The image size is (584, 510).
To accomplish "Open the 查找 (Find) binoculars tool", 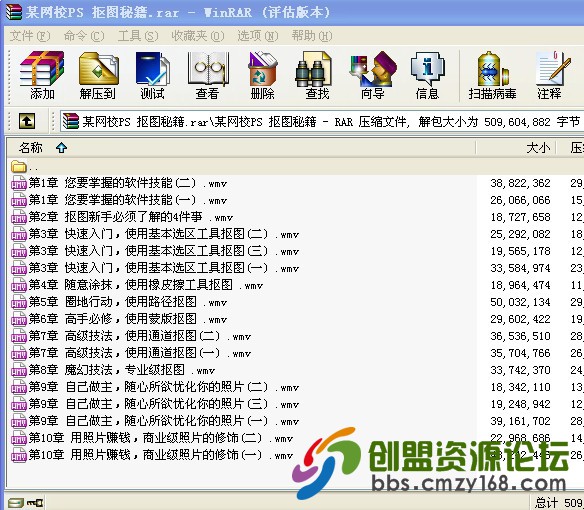I will coord(317,76).
